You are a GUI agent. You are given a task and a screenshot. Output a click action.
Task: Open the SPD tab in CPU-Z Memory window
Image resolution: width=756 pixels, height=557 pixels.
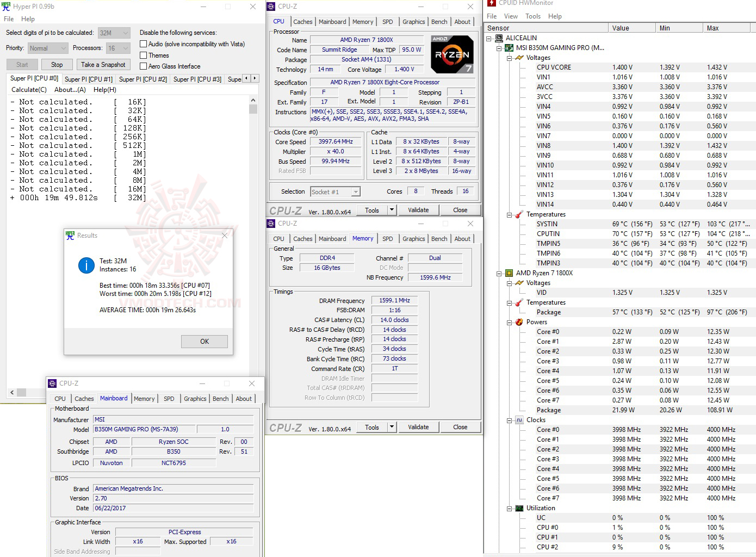coord(387,239)
